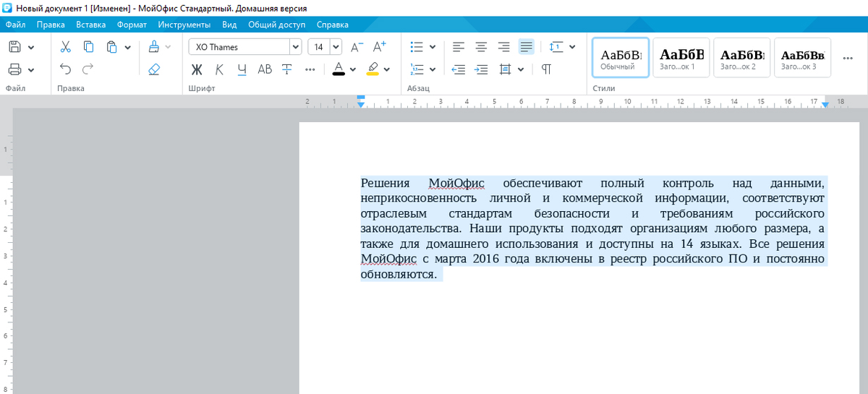Click the Print icon
Image resolution: width=868 pixels, height=394 pixels.
(14, 69)
